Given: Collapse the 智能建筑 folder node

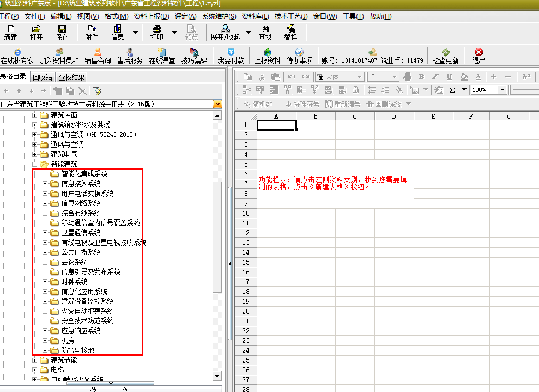Looking at the screenshot, I should point(35,164).
